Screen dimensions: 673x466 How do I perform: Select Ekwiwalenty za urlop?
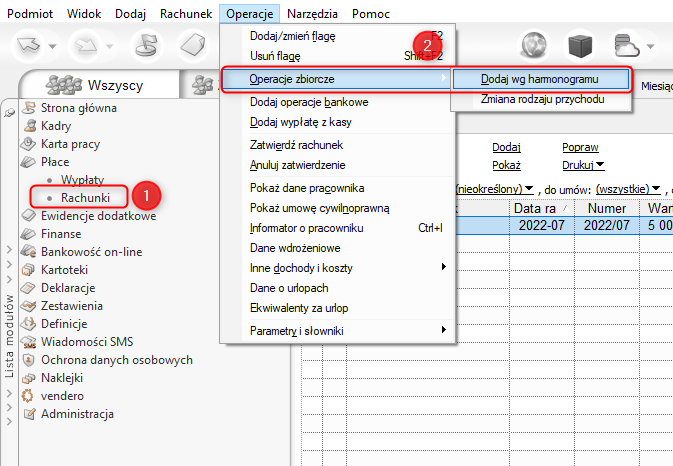click(337, 308)
